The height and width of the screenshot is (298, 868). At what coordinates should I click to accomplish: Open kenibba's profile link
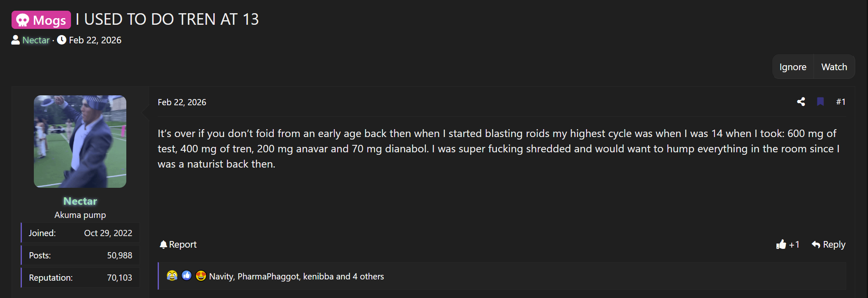(x=318, y=276)
